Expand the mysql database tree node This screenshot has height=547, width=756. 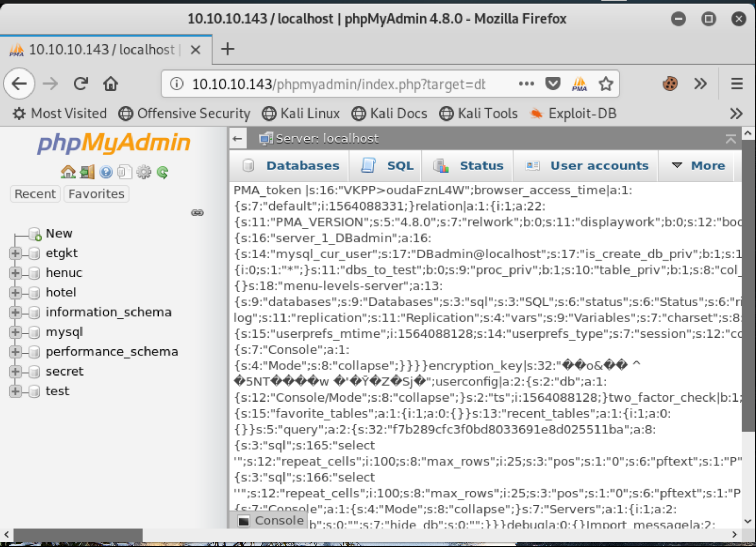click(x=15, y=332)
